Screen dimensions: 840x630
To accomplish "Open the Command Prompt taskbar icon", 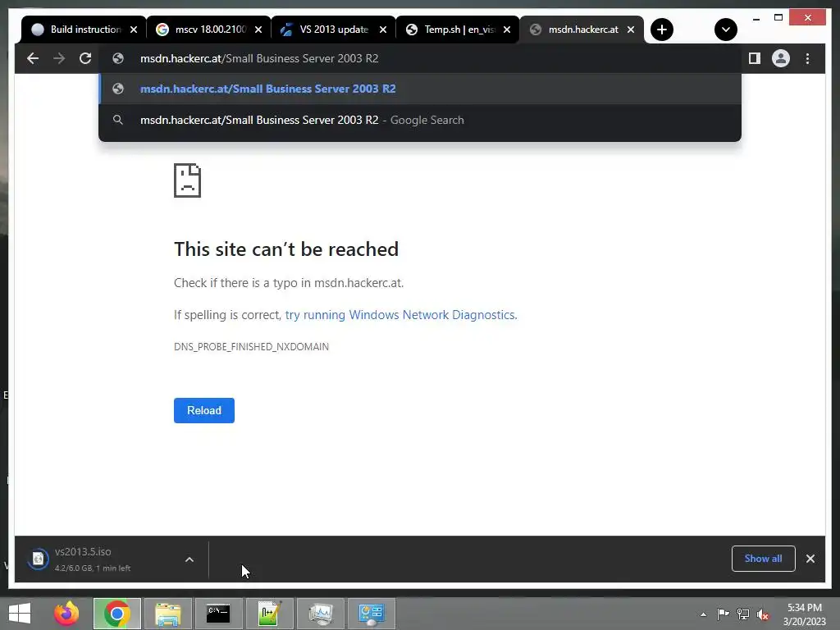I will [x=218, y=614].
